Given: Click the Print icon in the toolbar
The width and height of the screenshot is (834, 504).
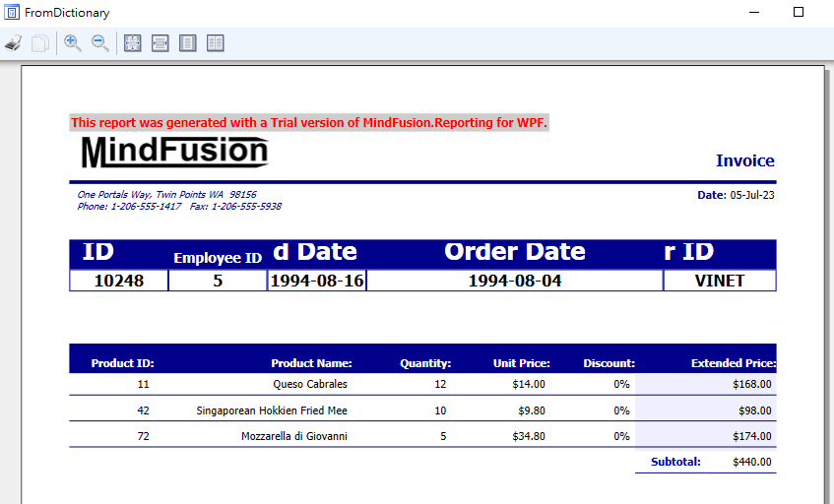Looking at the screenshot, I should 14,43.
